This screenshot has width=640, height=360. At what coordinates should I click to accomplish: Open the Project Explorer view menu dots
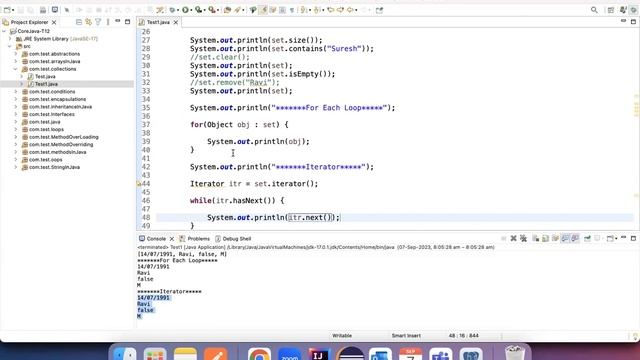108,22
